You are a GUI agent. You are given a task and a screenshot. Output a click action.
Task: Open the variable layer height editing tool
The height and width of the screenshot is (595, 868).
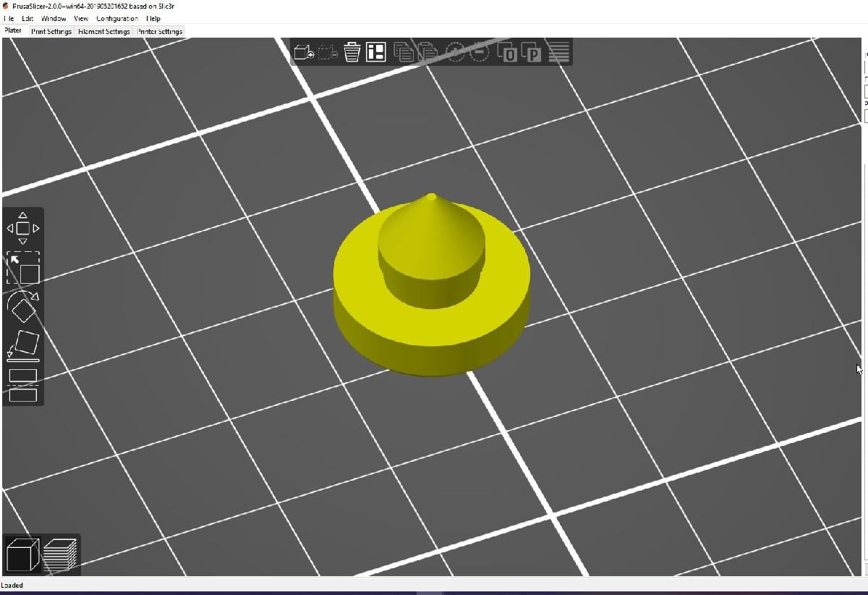[559, 52]
